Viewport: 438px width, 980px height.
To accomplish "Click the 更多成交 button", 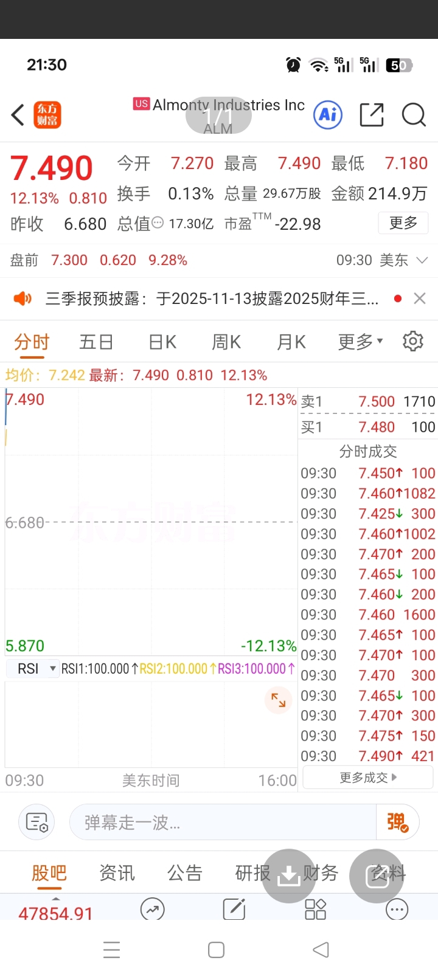I will click(368, 777).
